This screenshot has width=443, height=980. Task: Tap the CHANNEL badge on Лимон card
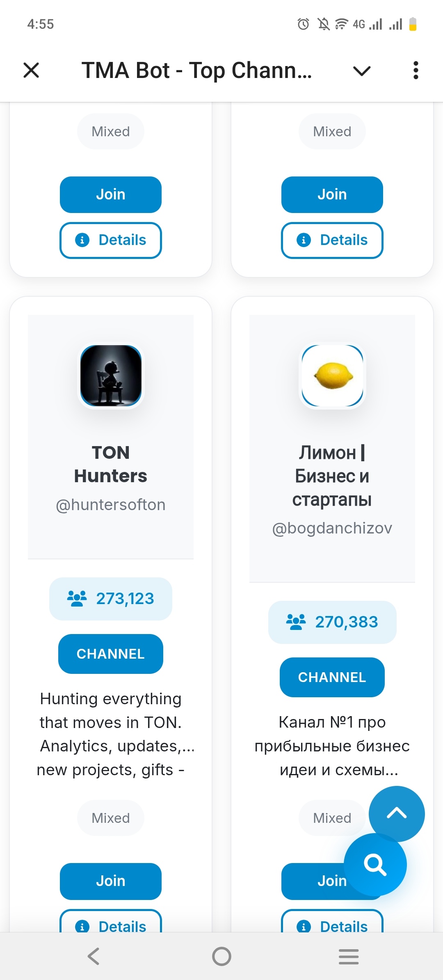coord(332,677)
